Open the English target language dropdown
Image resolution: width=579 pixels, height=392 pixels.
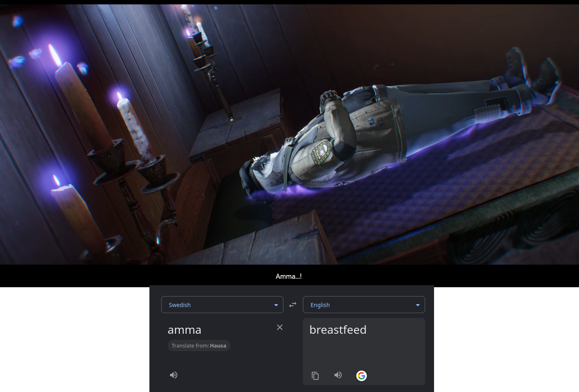coord(364,305)
